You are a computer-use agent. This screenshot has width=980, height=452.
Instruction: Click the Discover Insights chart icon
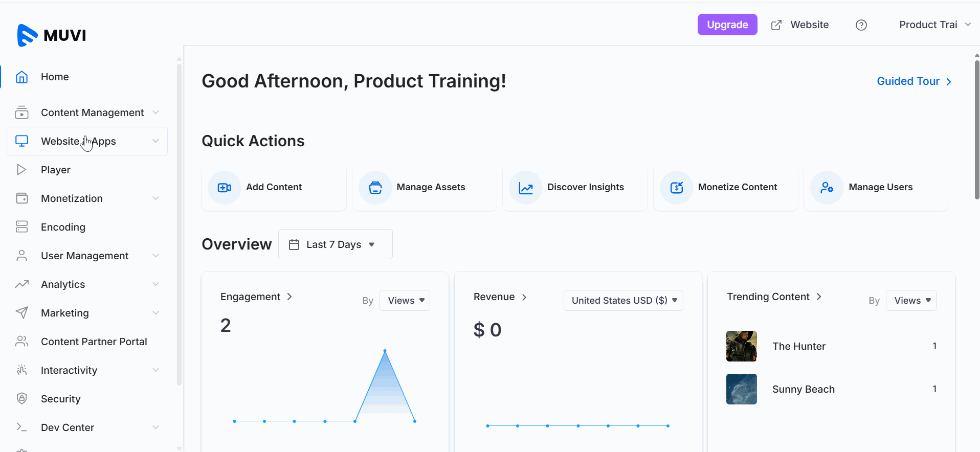pyautogui.click(x=526, y=188)
